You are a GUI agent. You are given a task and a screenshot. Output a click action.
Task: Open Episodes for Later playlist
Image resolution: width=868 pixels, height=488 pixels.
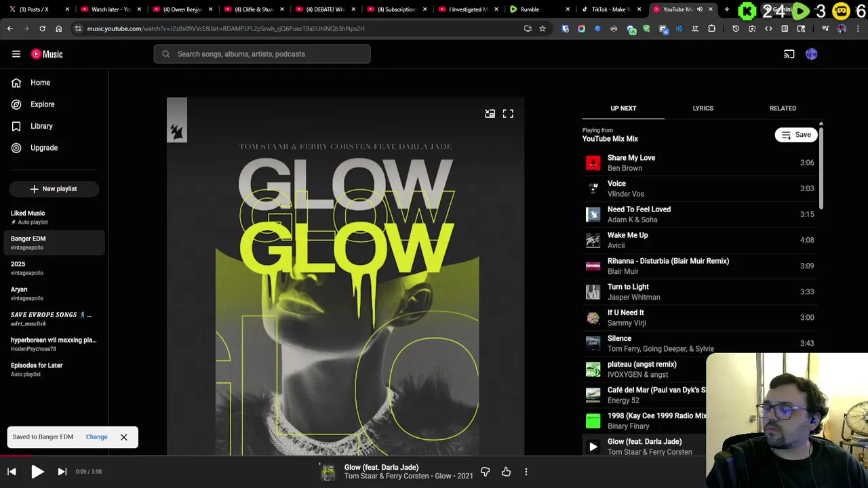54,369
